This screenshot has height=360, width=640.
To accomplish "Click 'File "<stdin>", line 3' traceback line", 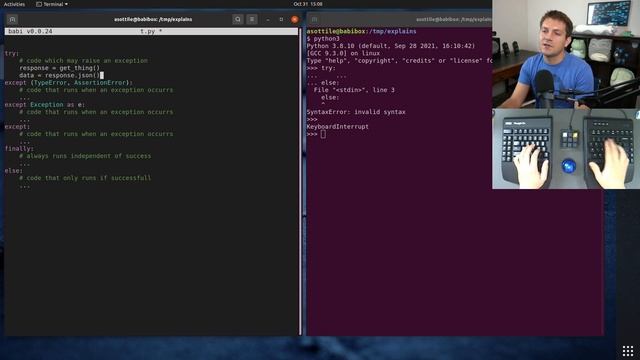I will [354, 90].
